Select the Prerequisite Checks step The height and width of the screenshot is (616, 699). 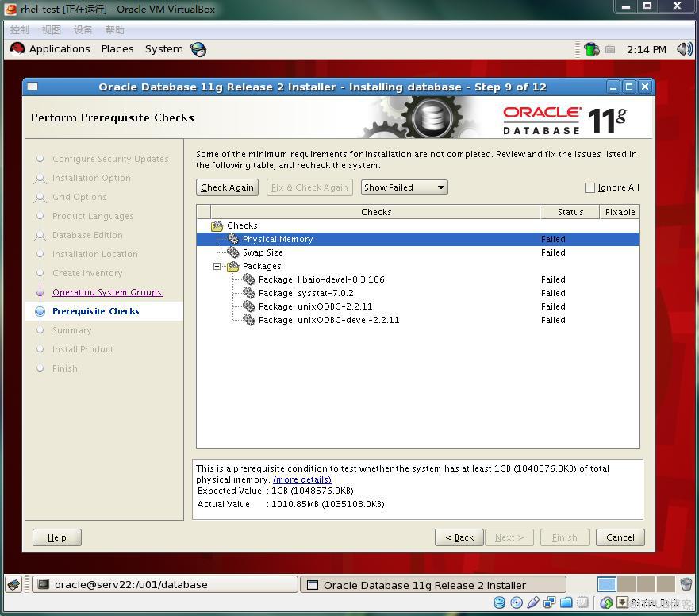(x=96, y=311)
